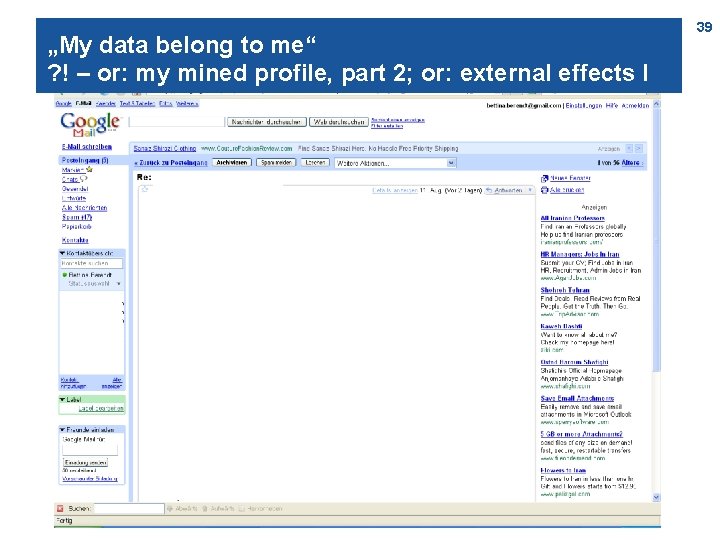Click the green status dot beside Bettina Berendt
The width and height of the screenshot is (720, 540).
point(65,275)
